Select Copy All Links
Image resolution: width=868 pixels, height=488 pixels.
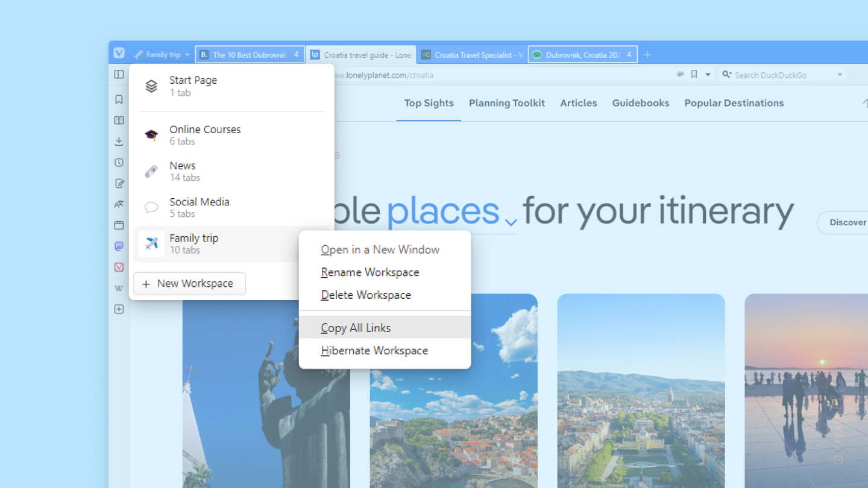tap(385, 328)
